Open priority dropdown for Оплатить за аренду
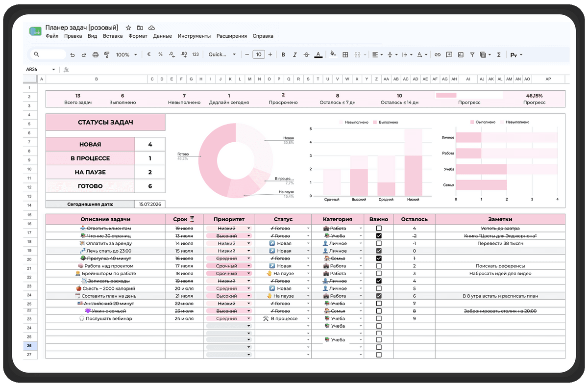 coord(249,243)
